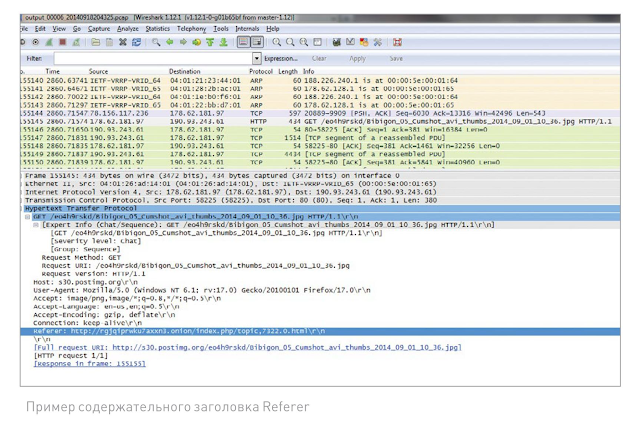This screenshot has height=424, width=639.
Task: Jump to the first packet icon
Action: [210, 42]
